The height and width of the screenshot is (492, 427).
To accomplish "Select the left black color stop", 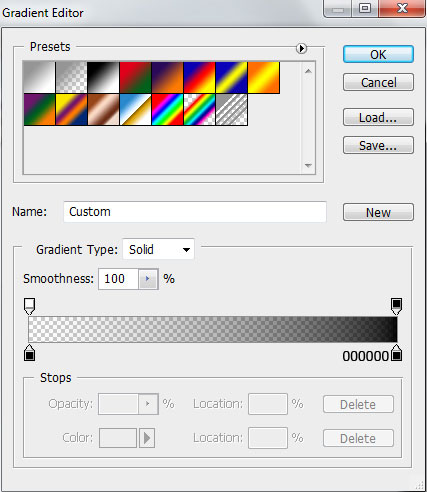I will pos(29,353).
